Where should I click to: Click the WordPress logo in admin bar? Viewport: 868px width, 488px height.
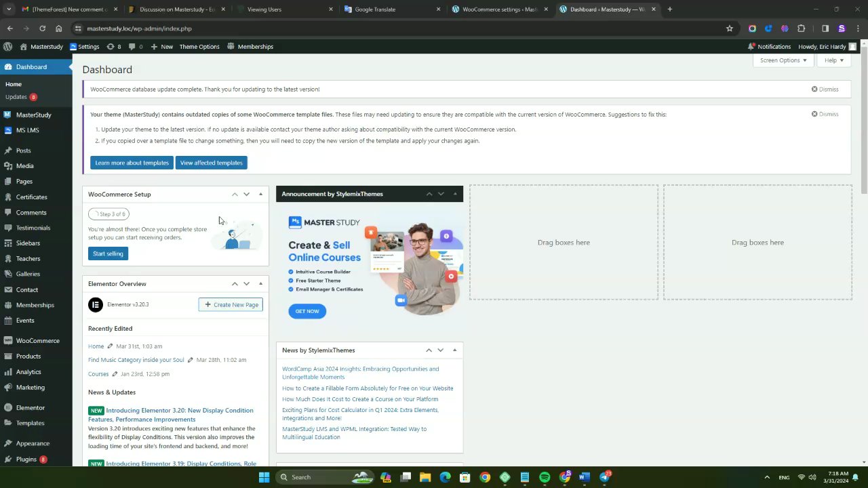(x=7, y=47)
